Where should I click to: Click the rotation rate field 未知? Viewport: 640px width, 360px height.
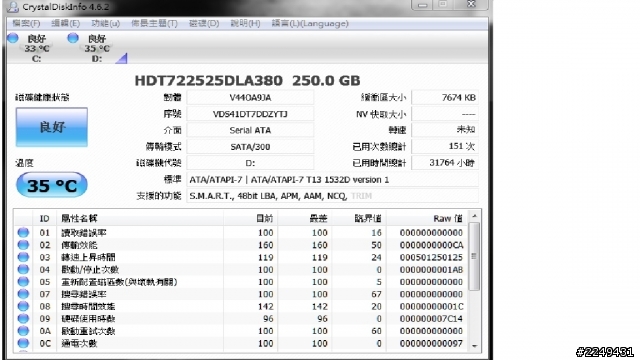[x=445, y=130]
